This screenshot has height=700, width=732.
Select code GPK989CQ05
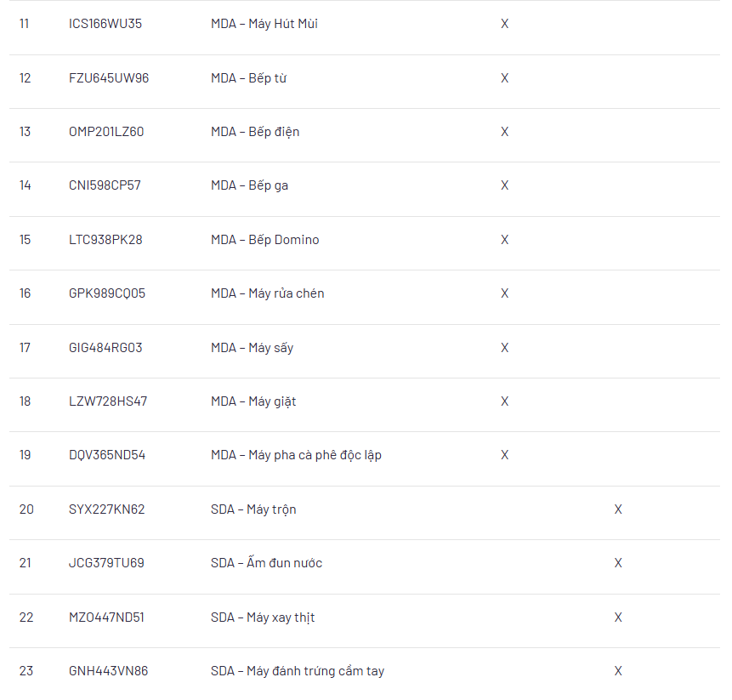click(107, 293)
